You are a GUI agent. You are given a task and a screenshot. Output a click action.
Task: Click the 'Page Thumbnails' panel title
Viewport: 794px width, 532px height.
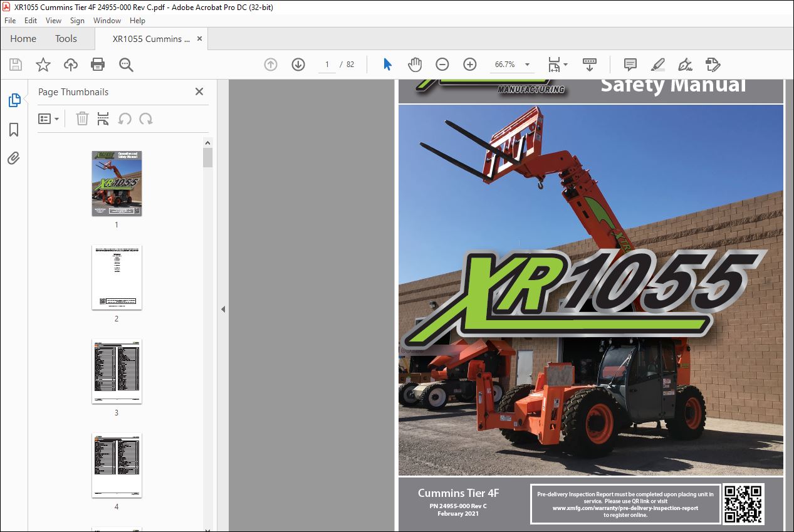(x=73, y=91)
